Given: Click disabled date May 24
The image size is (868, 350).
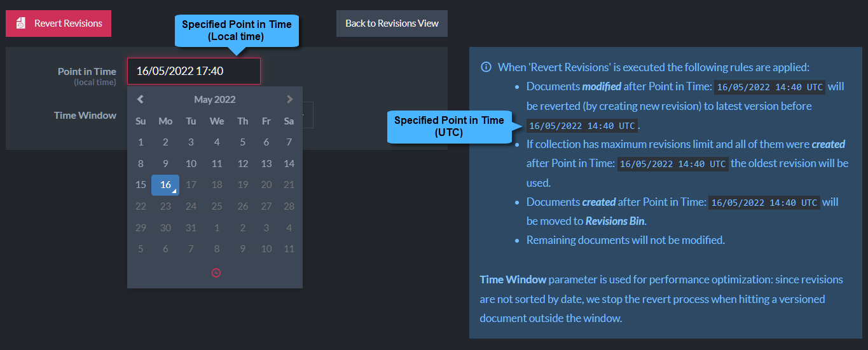Looking at the screenshot, I should (191, 206).
